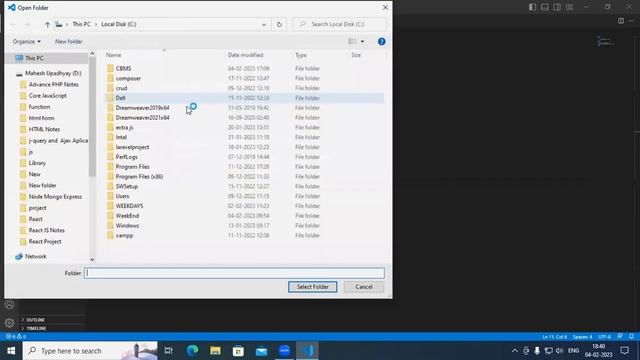
Task: Select the crud folder
Action: (x=121, y=88)
